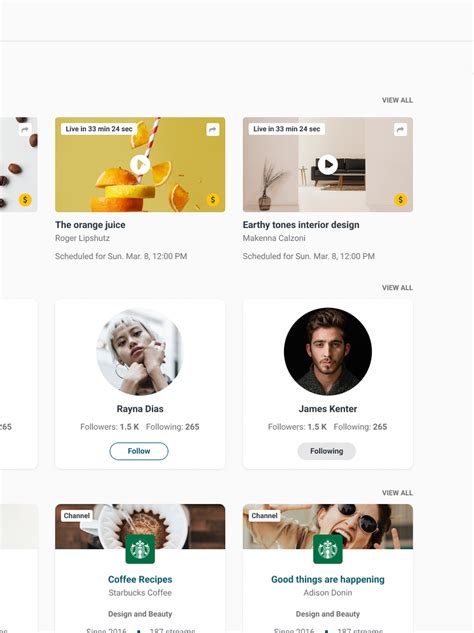
Task: View all people in the users section
Action: click(397, 288)
